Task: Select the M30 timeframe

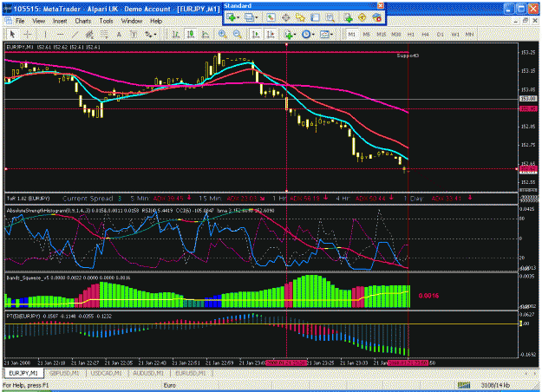Action: point(396,34)
